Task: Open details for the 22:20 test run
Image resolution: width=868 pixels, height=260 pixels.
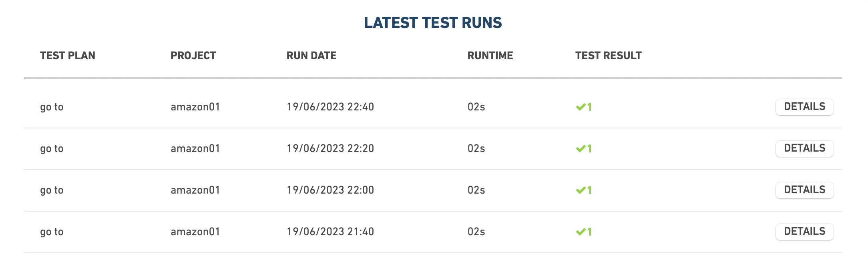Action: (x=804, y=148)
